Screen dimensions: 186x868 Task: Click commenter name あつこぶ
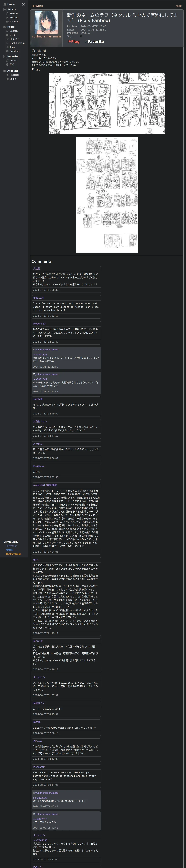38,641
